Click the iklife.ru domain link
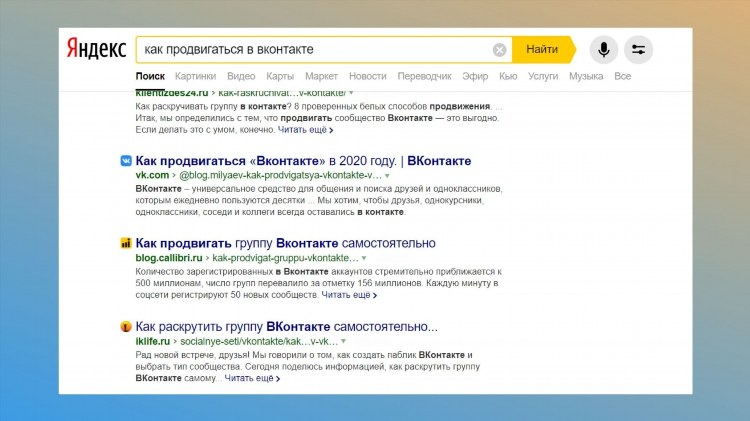The image size is (750, 421). (153, 341)
